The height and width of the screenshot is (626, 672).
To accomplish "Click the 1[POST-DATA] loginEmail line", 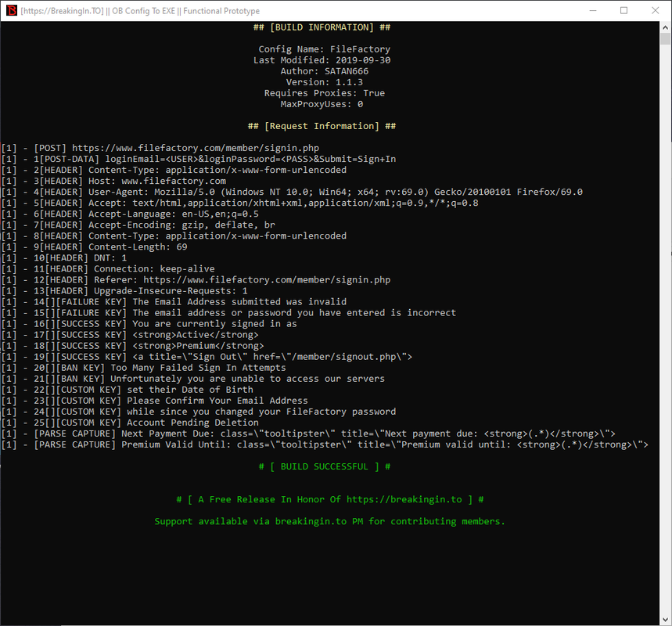I will click(x=199, y=159).
